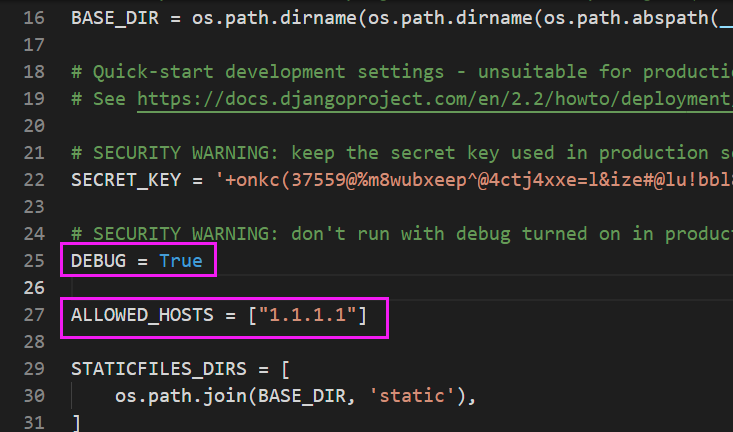Click line number 22 in the gutter
733x432 pixels.
coord(34,180)
